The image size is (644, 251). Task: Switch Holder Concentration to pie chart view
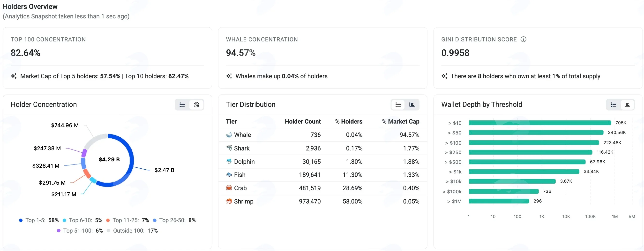[196, 105]
